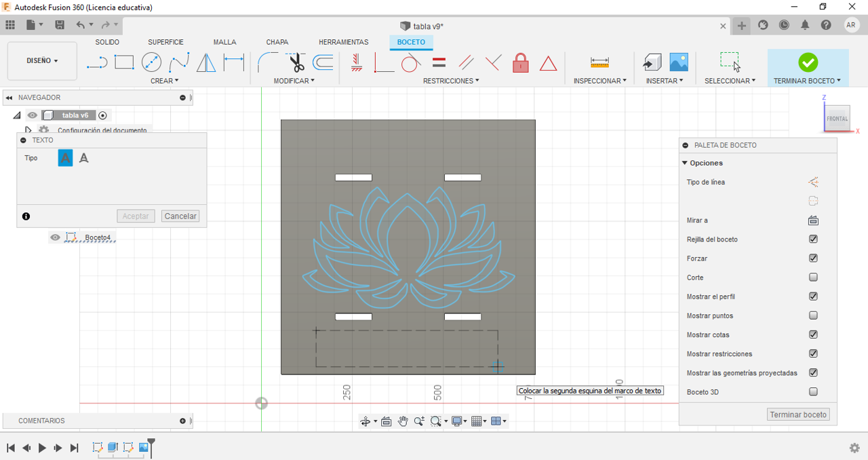Click the FRONTAL view cube face
The image size is (868, 460).
click(837, 119)
